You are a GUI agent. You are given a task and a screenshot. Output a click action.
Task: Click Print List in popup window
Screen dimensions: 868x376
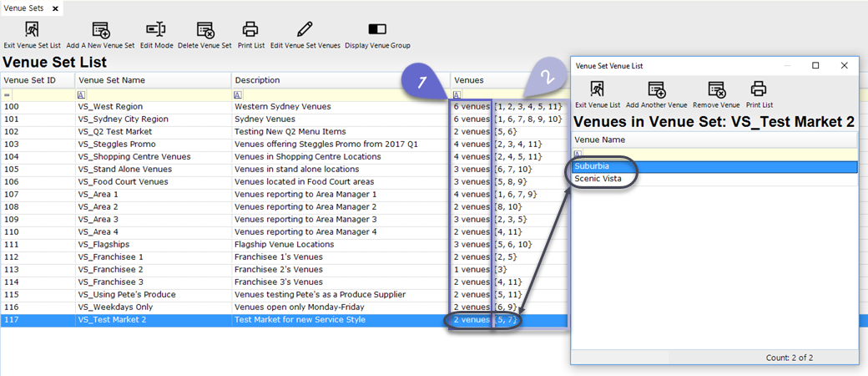point(759,89)
